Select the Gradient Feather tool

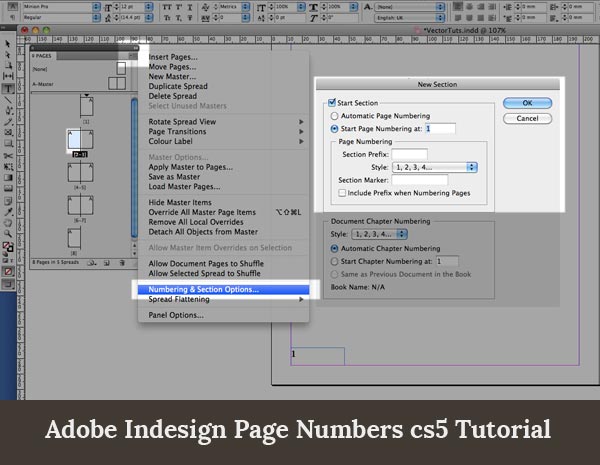8,189
